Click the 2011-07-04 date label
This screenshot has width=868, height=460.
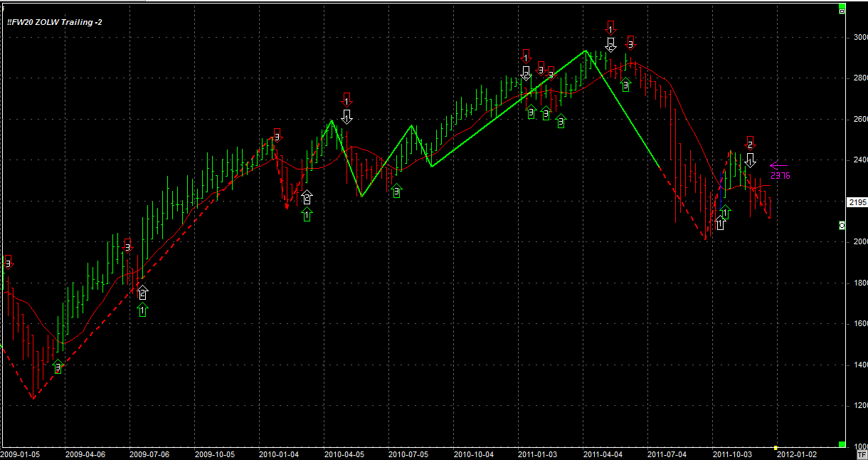(668, 454)
